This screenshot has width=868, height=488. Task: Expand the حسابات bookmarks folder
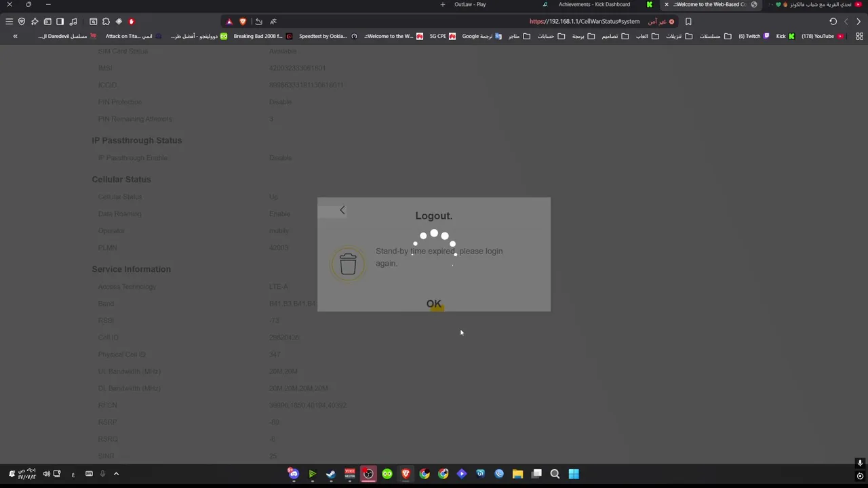[551, 37]
